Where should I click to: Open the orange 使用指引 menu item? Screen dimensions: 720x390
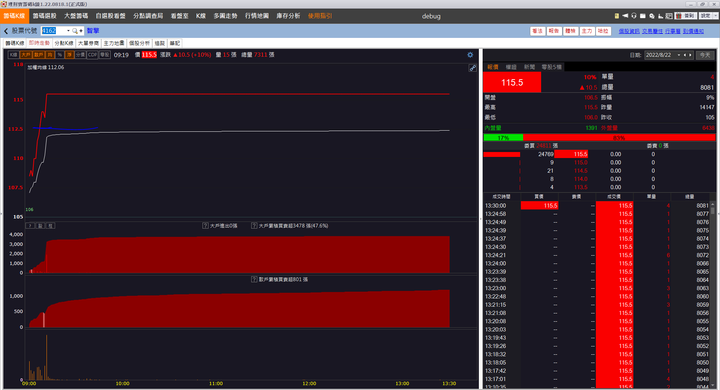[320, 16]
